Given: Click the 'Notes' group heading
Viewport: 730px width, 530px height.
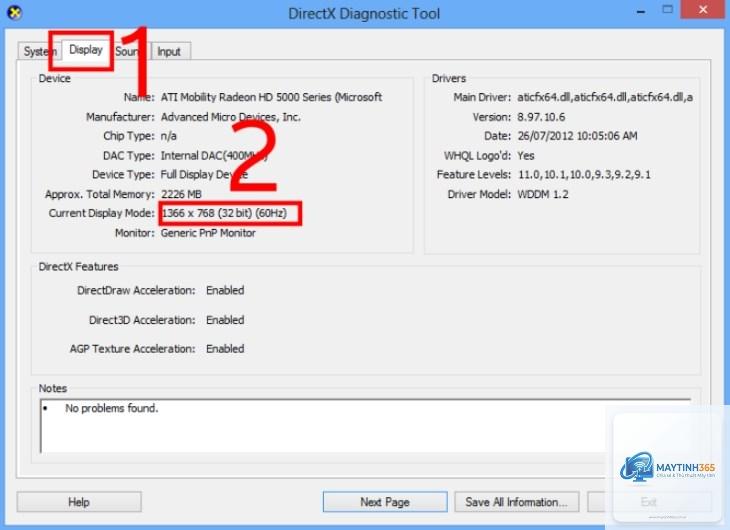Looking at the screenshot, I should coord(53,388).
